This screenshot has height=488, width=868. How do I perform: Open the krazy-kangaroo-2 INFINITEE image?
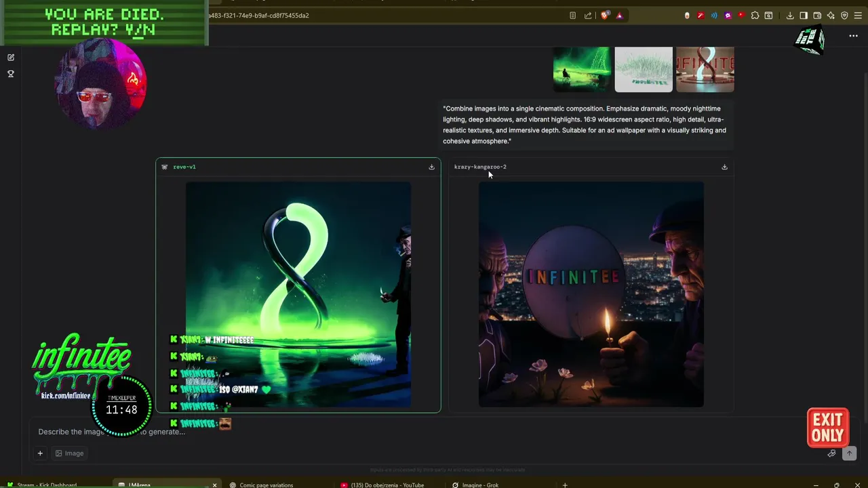pos(591,295)
